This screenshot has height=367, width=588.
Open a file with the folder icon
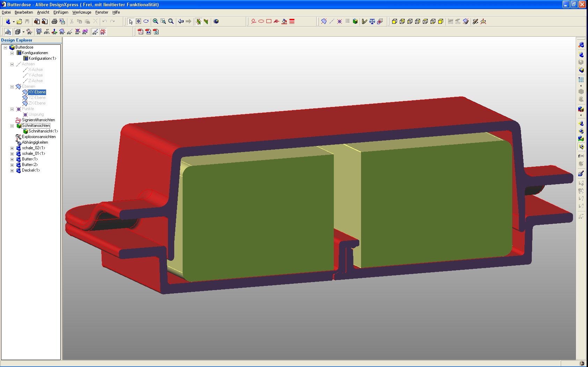(19, 21)
